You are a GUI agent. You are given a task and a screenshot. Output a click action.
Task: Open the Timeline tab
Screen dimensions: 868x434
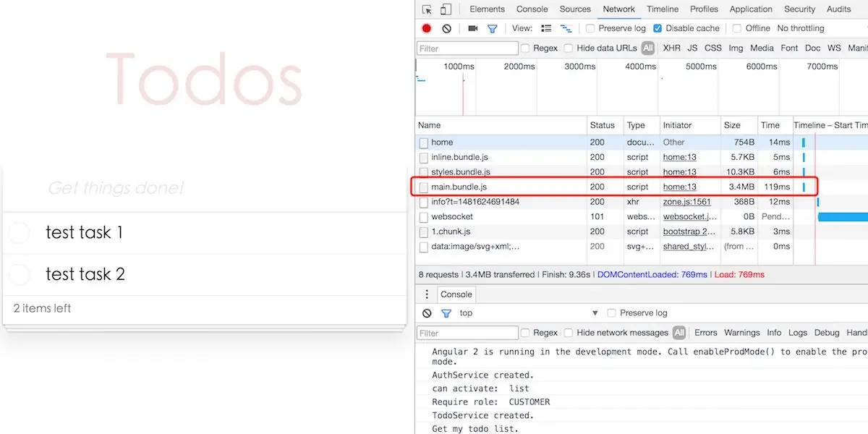pyautogui.click(x=663, y=9)
